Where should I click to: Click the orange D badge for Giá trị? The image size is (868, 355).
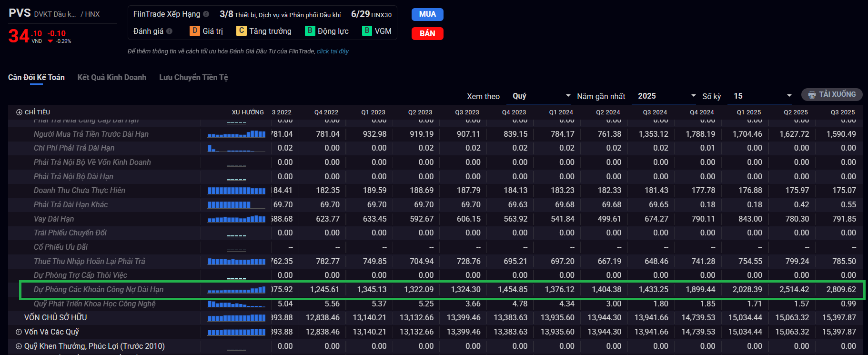194,31
